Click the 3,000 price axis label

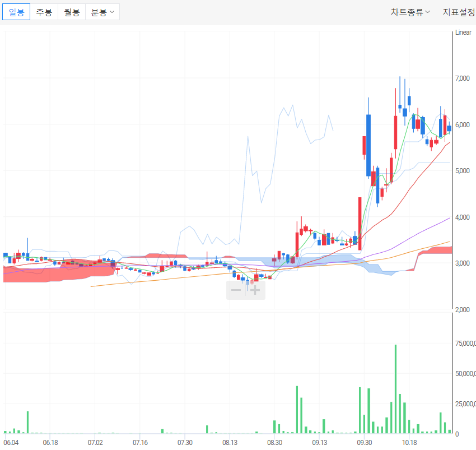(463, 263)
